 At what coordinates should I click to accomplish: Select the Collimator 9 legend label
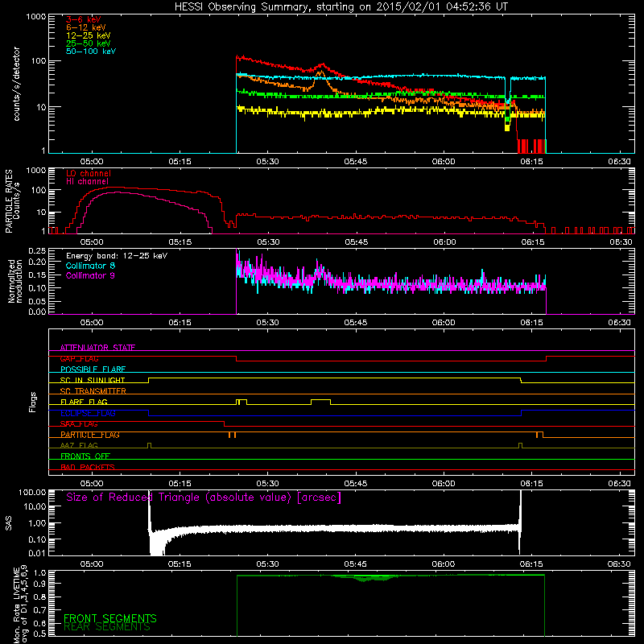click(90, 275)
